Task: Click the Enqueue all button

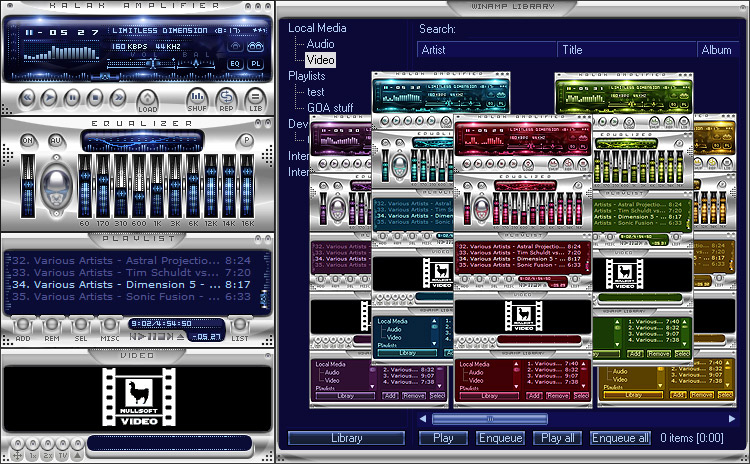Action: point(620,438)
